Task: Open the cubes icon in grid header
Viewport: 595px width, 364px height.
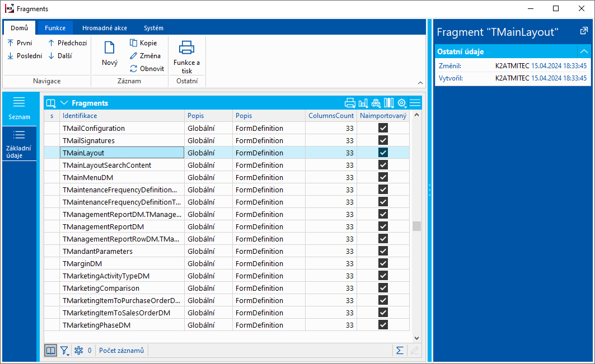Action: pyautogui.click(x=376, y=103)
